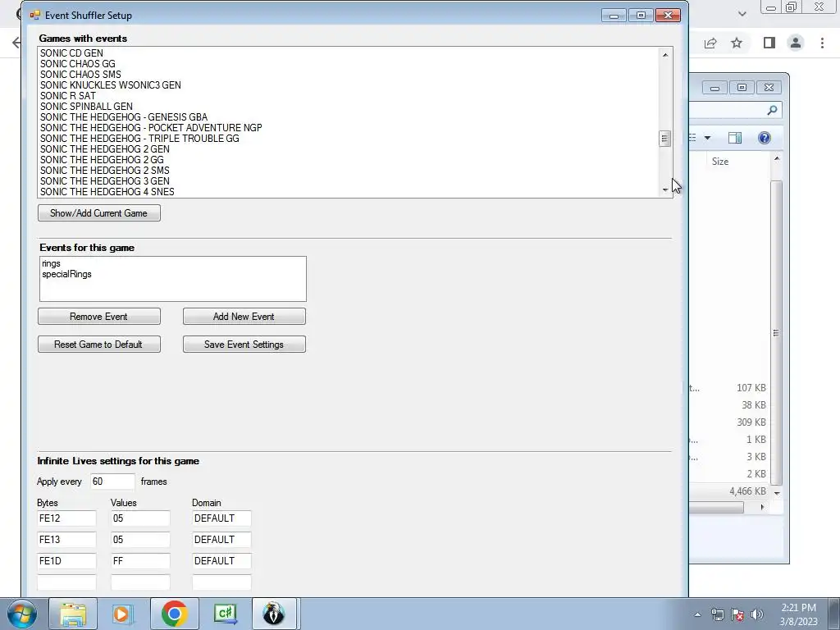Edit the FE12 bytes field
This screenshot has width=840, height=630.
(66, 518)
